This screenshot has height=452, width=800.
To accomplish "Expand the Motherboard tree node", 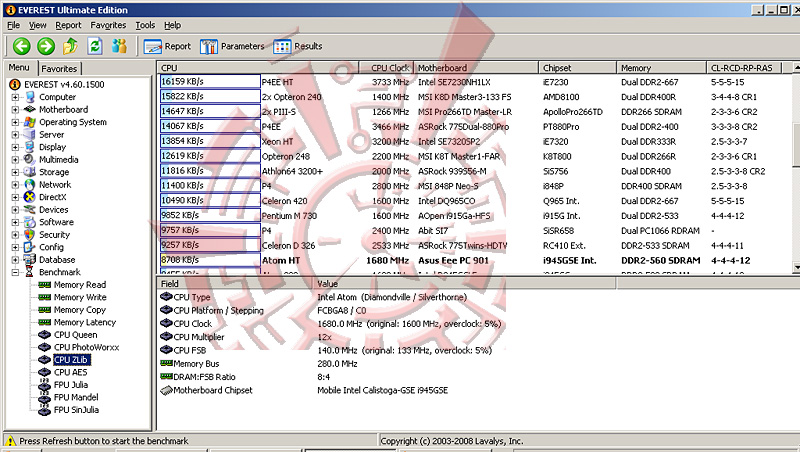I will [x=15, y=110].
